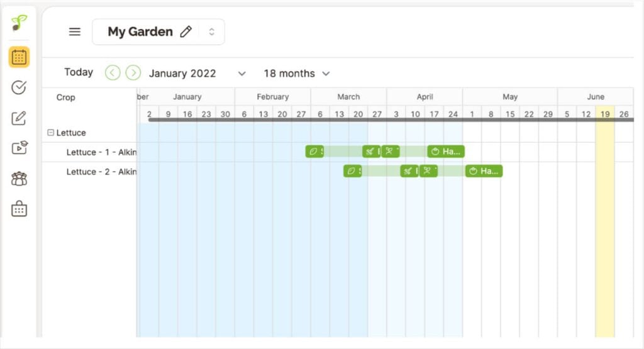This screenshot has width=644, height=349.
Task: Switch gardens with the up-down selector arrows
Action: pos(211,31)
